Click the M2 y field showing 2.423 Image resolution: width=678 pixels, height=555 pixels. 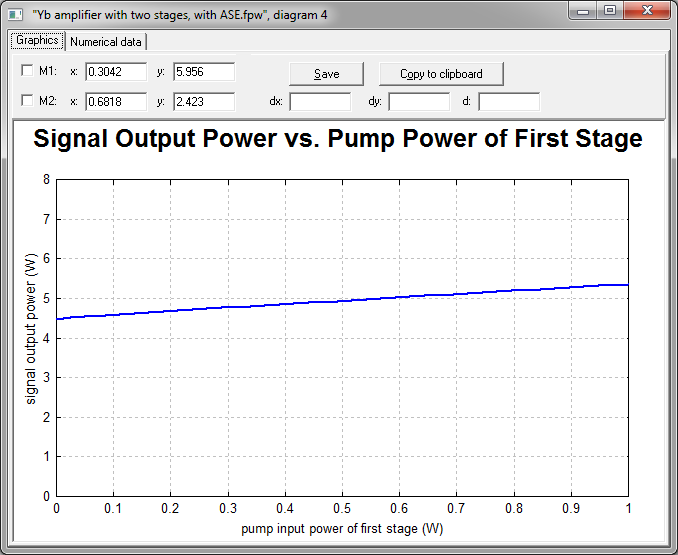point(204,102)
